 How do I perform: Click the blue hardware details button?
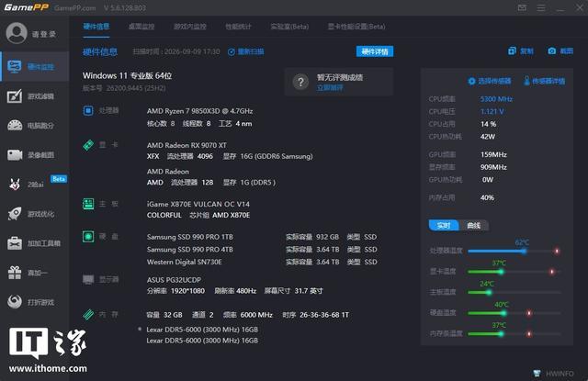coord(375,51)
